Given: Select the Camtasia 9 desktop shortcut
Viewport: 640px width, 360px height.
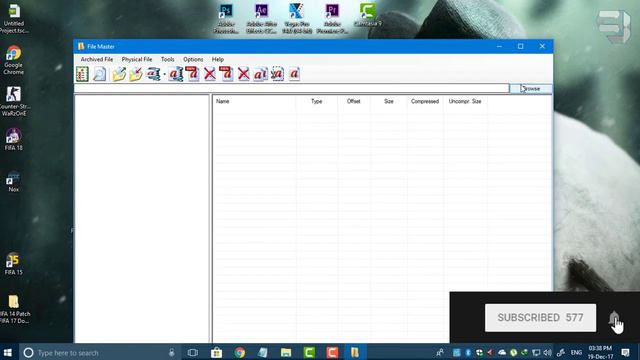Looking at the screenshot, I should pyautogui.click(x=368, y=16).
